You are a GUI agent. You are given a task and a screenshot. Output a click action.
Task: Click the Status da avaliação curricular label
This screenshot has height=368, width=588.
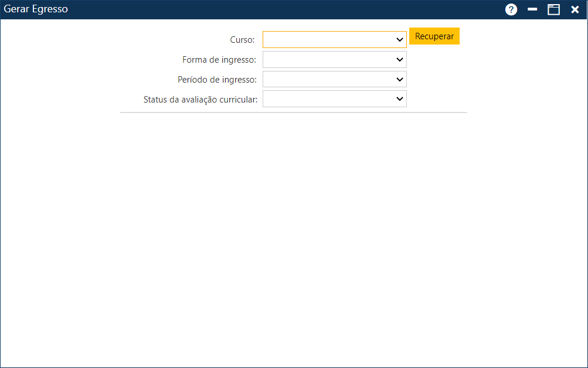point(200,100)
